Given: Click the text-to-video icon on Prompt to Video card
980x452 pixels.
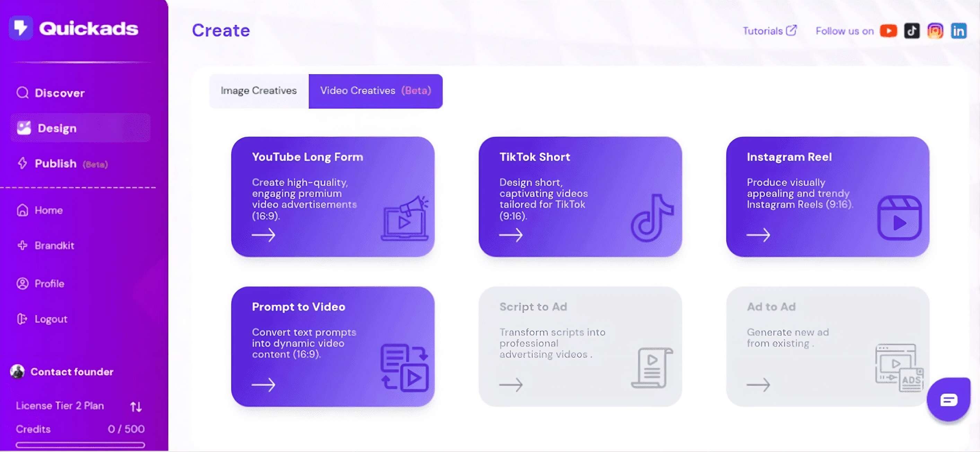Looking at the screenshot, I should click(x=405, y=367).
